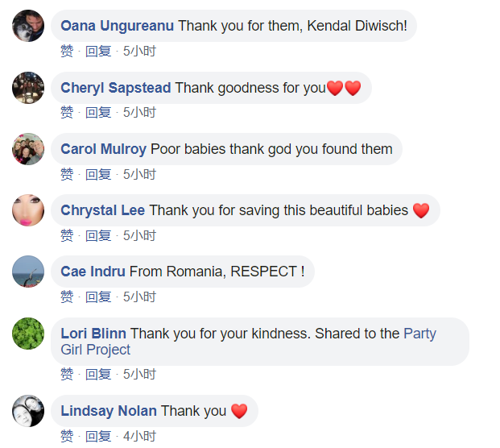
Task: Click the name Chrystal Lee
Action: coord(103,210)
